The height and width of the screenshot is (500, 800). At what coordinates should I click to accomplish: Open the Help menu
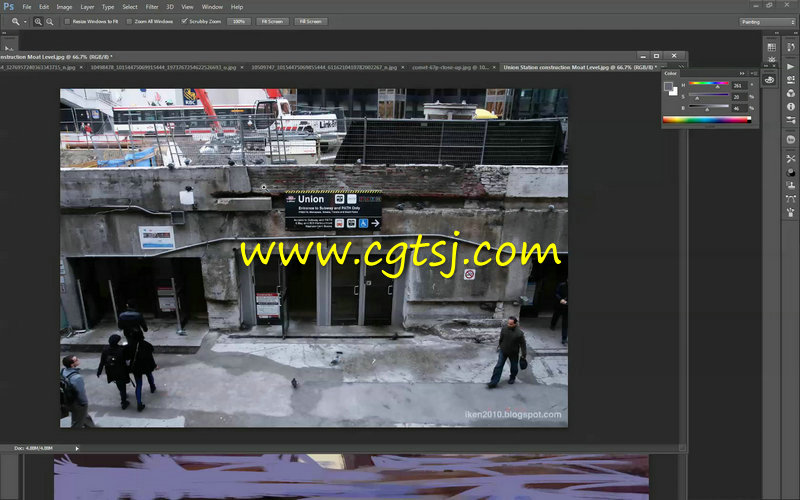click(x=237, y=7)
